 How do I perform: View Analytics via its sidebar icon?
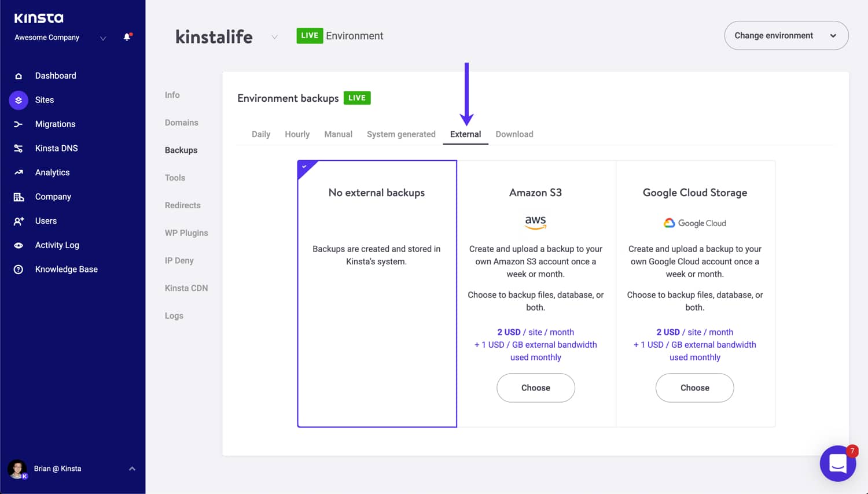(18, 172)
